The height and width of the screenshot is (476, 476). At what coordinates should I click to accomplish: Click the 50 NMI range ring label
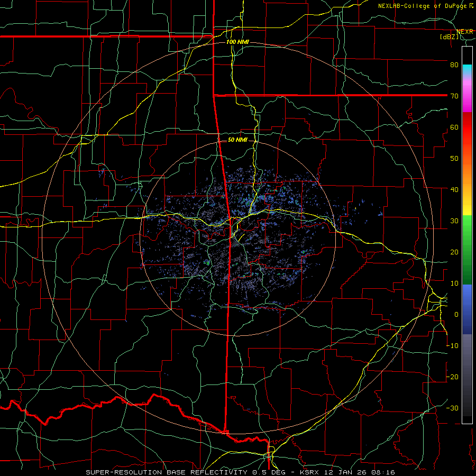[x=237, y=140]
